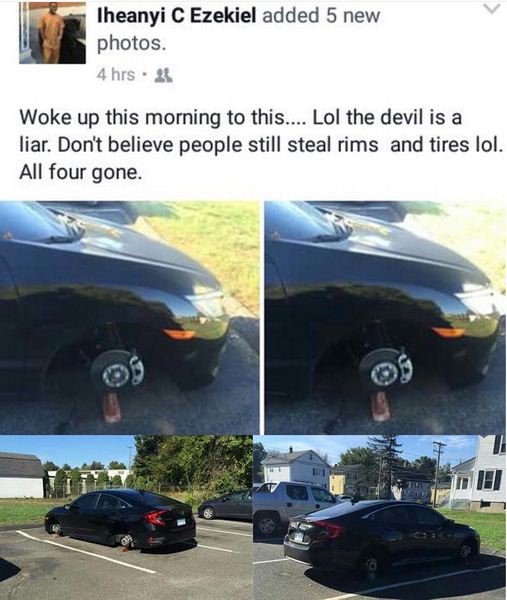The height and width of the screenshot is (600, 507).
Task: Expand the down-arrow menu for this post
Action: (492, 8)
